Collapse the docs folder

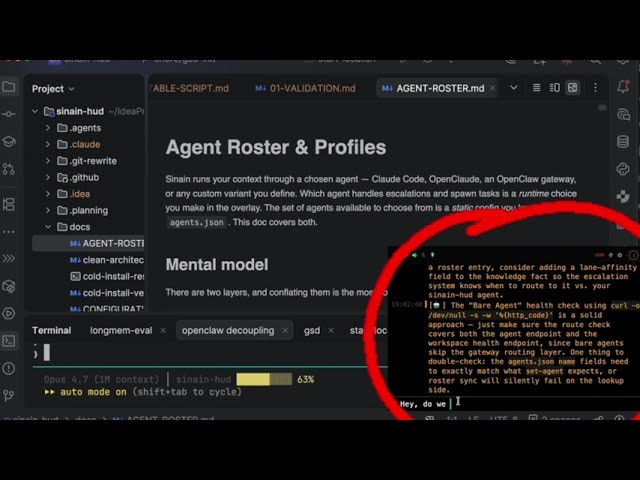click(x=48, y=227)
